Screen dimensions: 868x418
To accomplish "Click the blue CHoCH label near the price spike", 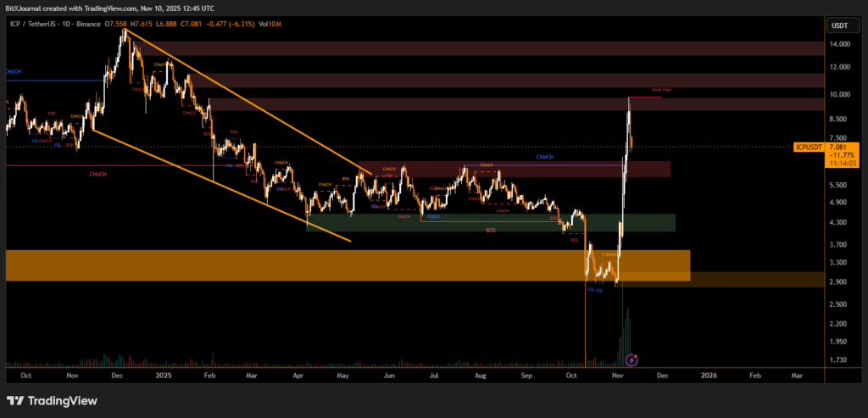I will coord(544,157).
